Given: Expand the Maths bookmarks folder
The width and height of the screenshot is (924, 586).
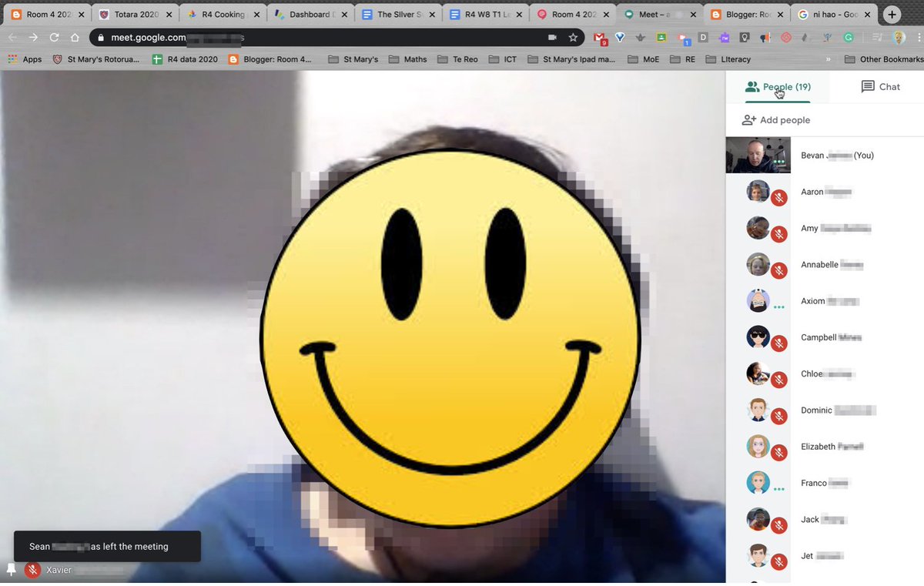Looking at the screenshot, I should 409,59.
